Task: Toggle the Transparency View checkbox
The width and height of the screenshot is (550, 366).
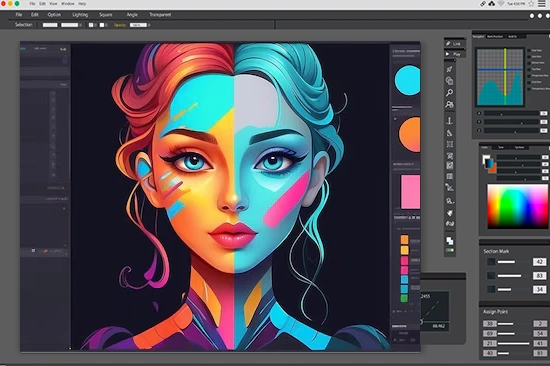Action: 529,89
